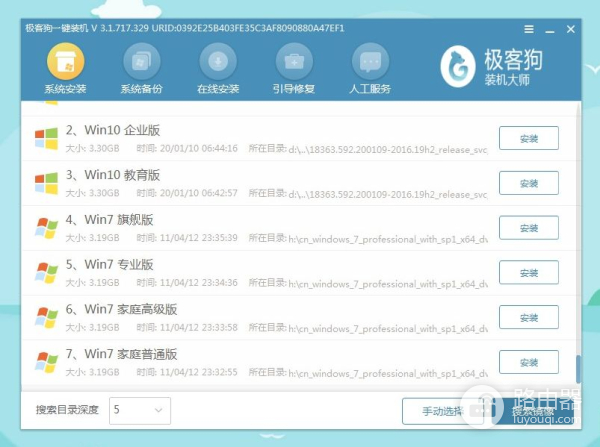Viewport: 600px width, 447px height.
Task: Open the 引导修复 toolkit icon
Action: (294, 61)
